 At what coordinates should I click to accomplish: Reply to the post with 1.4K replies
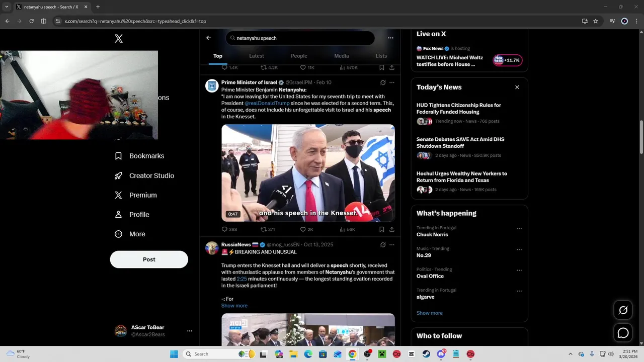229,67
